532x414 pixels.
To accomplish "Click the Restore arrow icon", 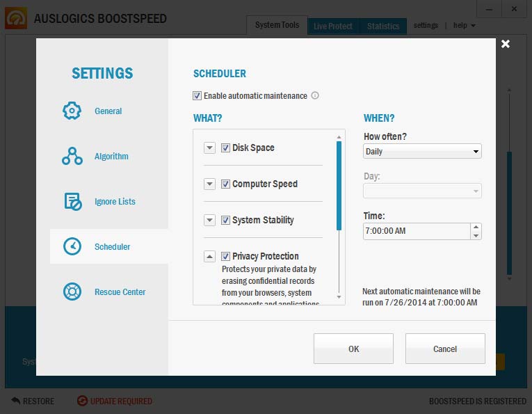I will tap(15, 400).
